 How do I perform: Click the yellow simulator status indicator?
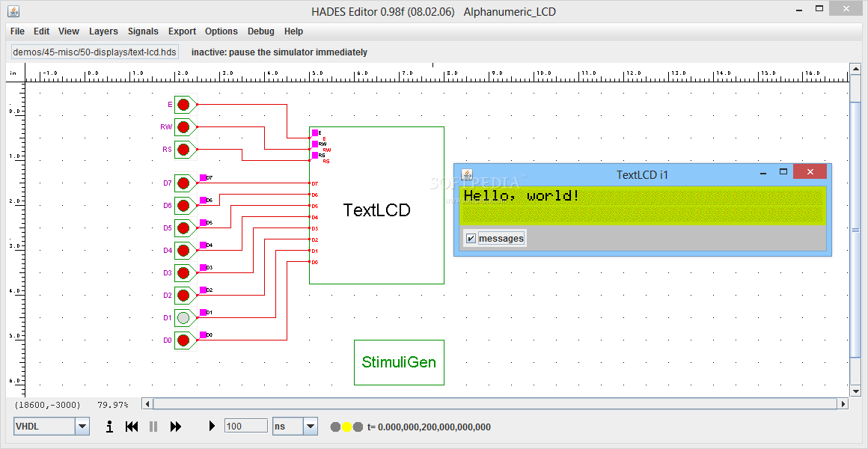pos(346,427)
